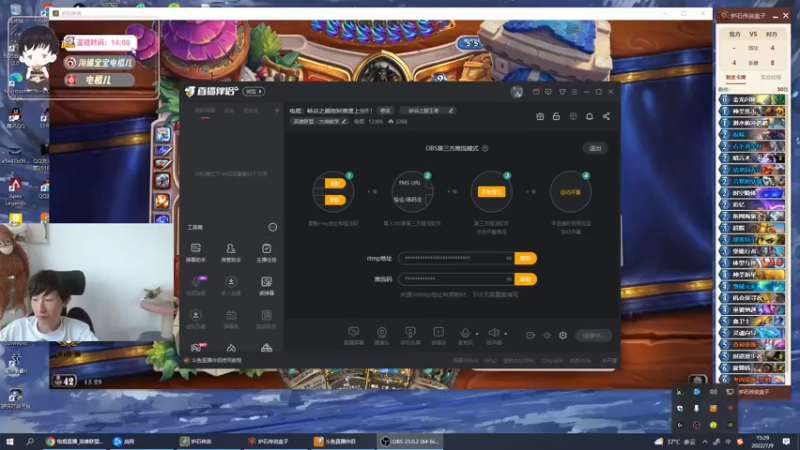Open the 类型 dropdown beside the logo

[x=254, y=91]
